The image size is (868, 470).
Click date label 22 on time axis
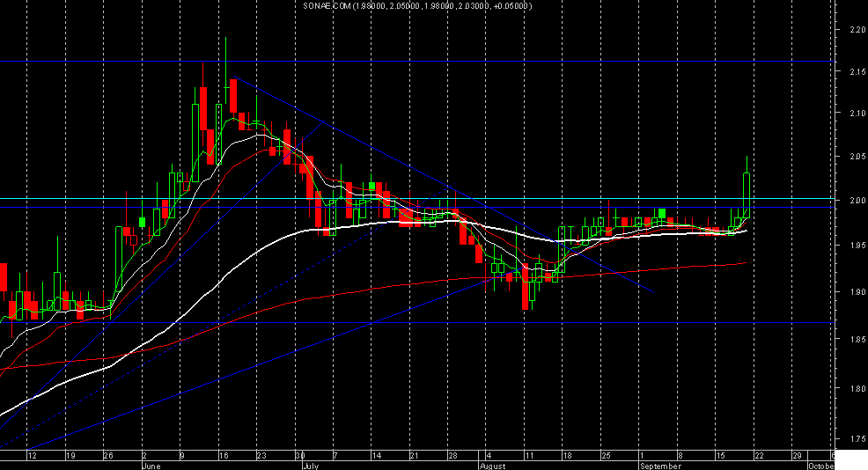click(x=759, y=456)
